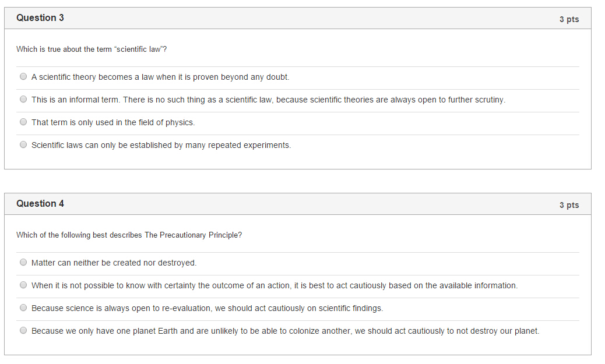The height and width of the screenshot is (364, 605).
Task: Select radio button for 'proven beyond any doubt'
Action: click(23, 77)
